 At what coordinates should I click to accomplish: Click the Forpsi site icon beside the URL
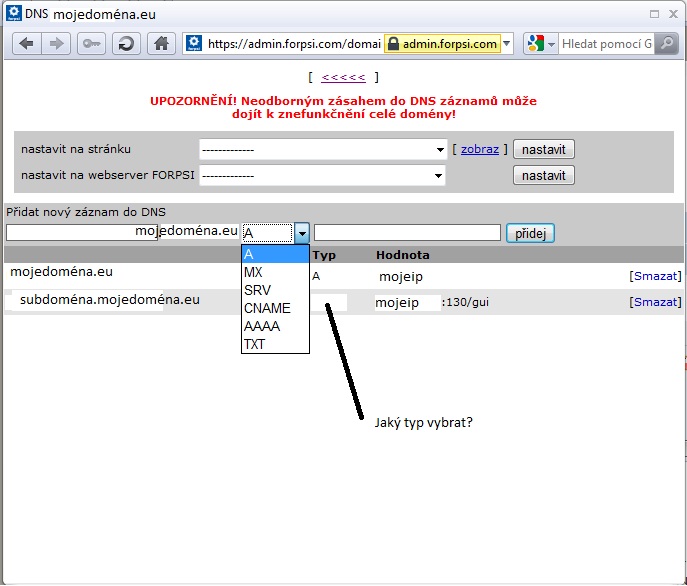pos(194,44)
